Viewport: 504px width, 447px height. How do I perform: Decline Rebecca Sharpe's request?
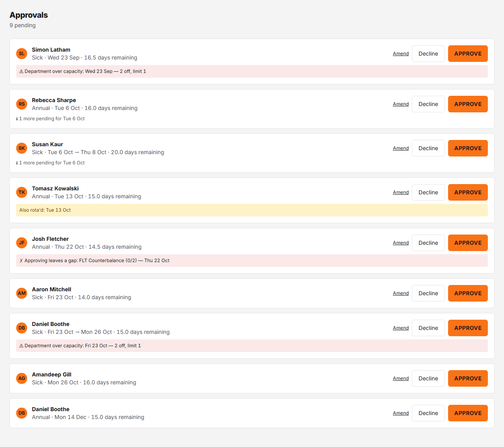[428, 104]
